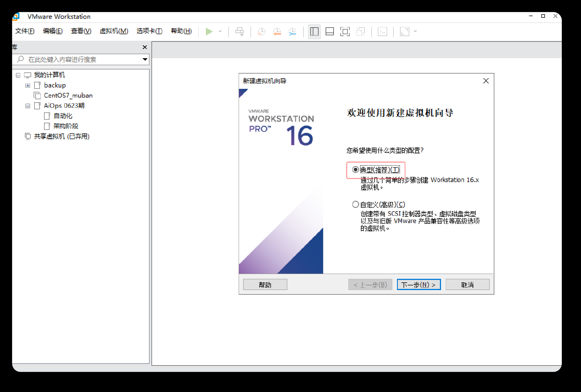This screenshot has height=392, width=581.
Task: Select the AiOps 0623期 folder
Action: pyautogui.click(x=64, y=106)
